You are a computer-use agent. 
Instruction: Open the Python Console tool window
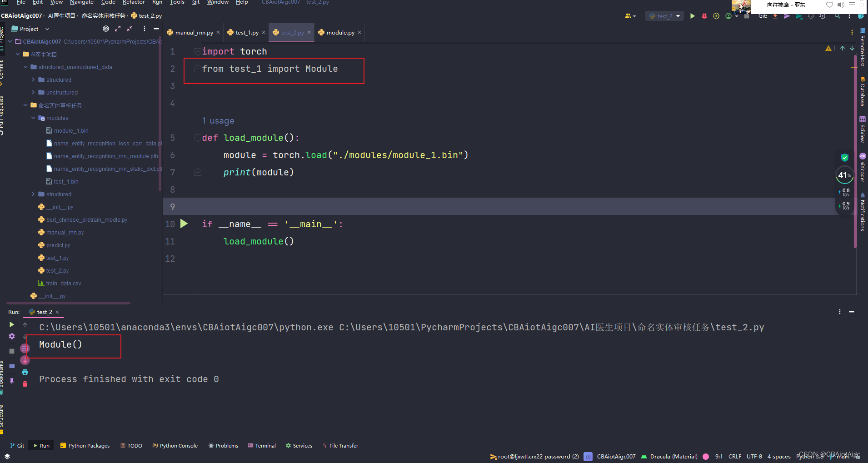[x=175, y=445]
